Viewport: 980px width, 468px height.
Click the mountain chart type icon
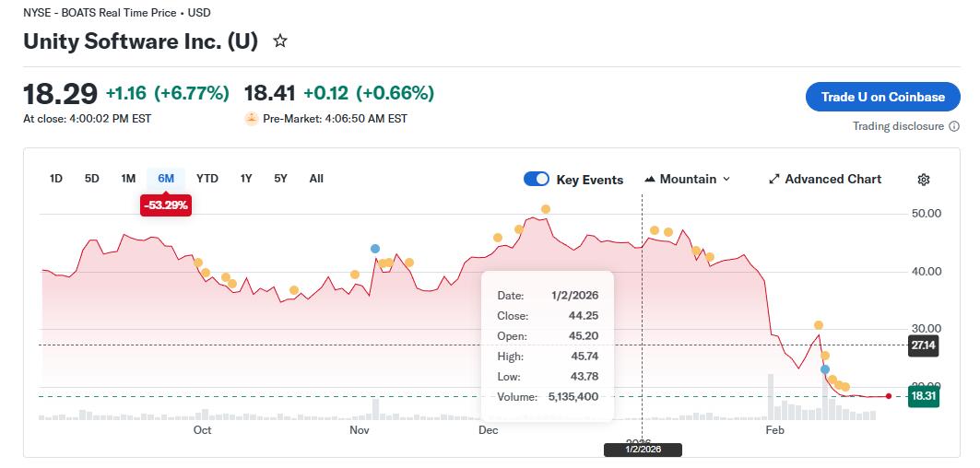(649, 180)
